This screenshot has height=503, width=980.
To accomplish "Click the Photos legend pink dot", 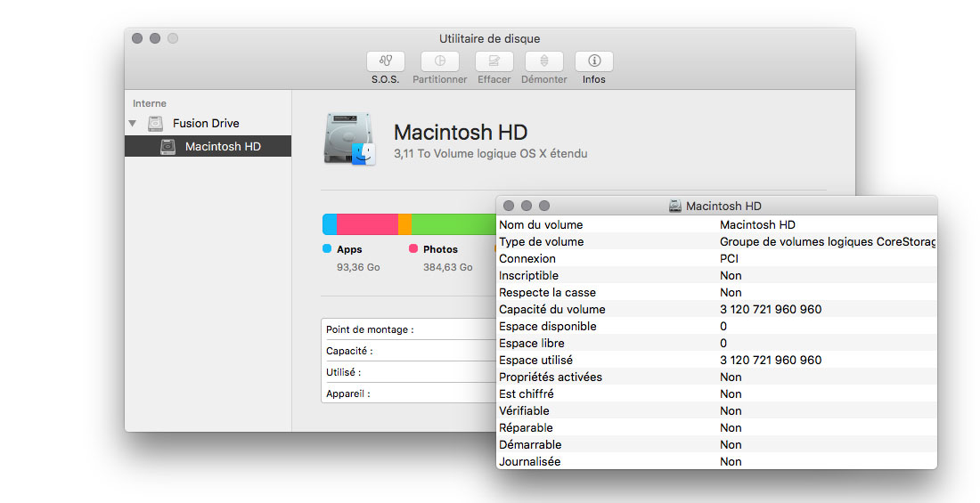I will 413,248.
